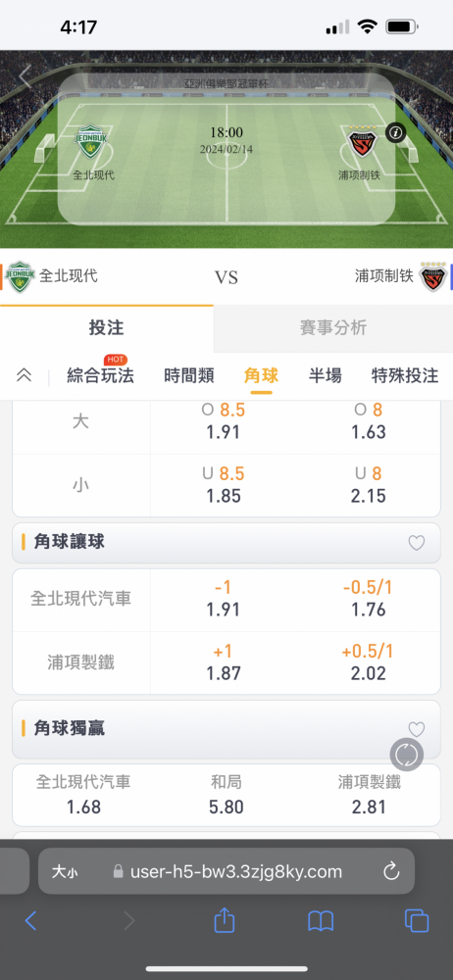Viewport: 453px width, 980px height.
Task: Open Safari bookmarks icon
Action: coord(321,920)
